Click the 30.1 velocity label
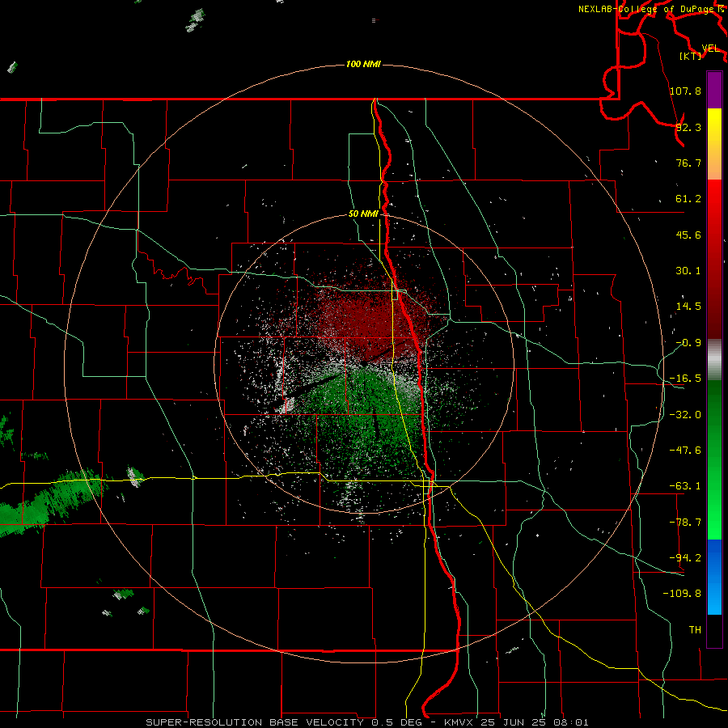728x728 pixels. point(688,270)
